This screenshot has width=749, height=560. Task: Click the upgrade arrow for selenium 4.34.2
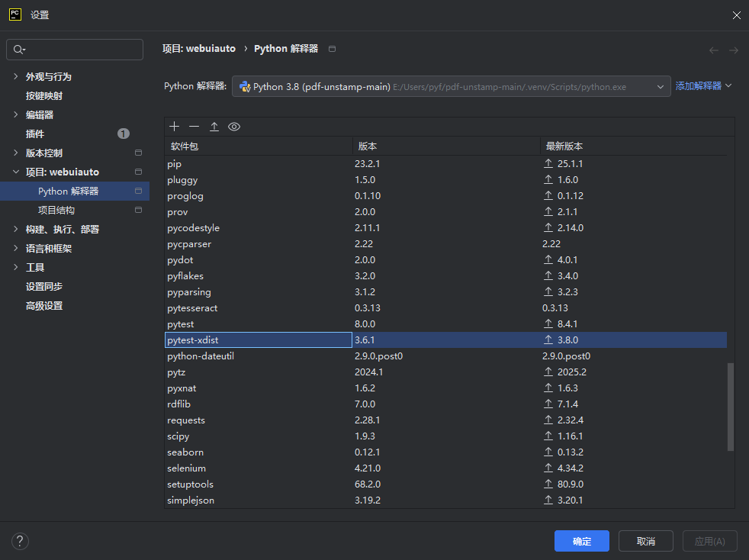pyautogui.click(x=548, y=468)
